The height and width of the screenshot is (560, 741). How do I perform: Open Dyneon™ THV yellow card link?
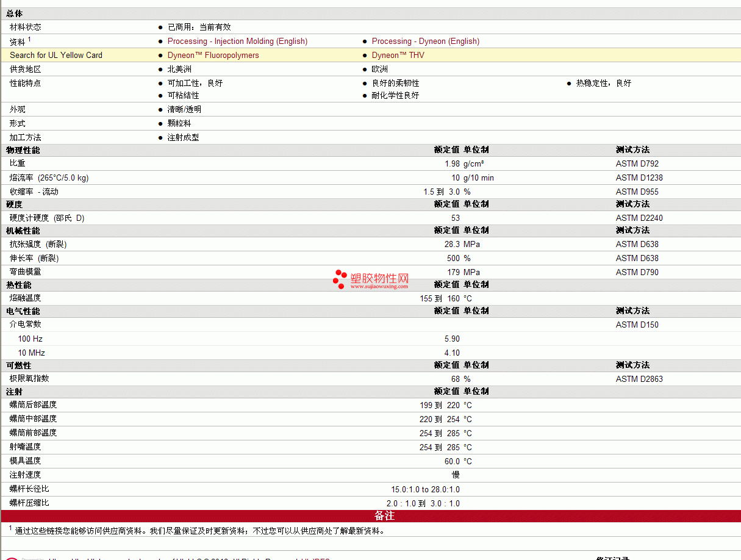(x=398, y=56)
